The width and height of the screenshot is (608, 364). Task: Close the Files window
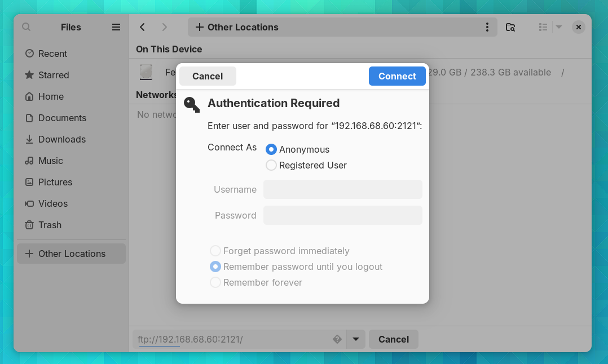click(x=578, y=27)
